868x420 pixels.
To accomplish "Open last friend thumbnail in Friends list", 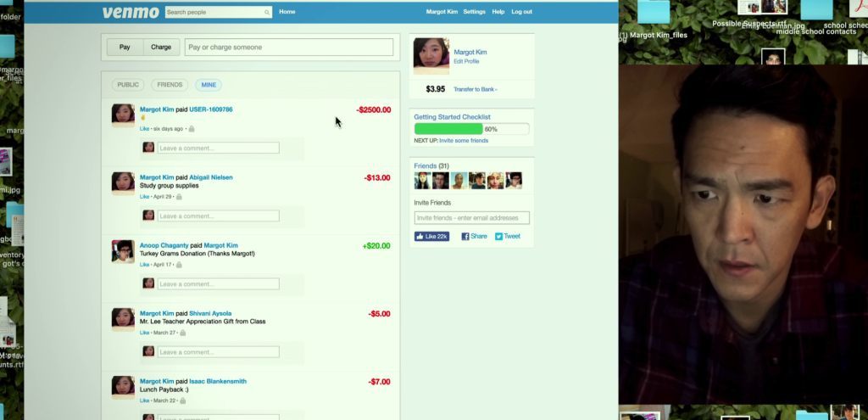I will [514, 181].
